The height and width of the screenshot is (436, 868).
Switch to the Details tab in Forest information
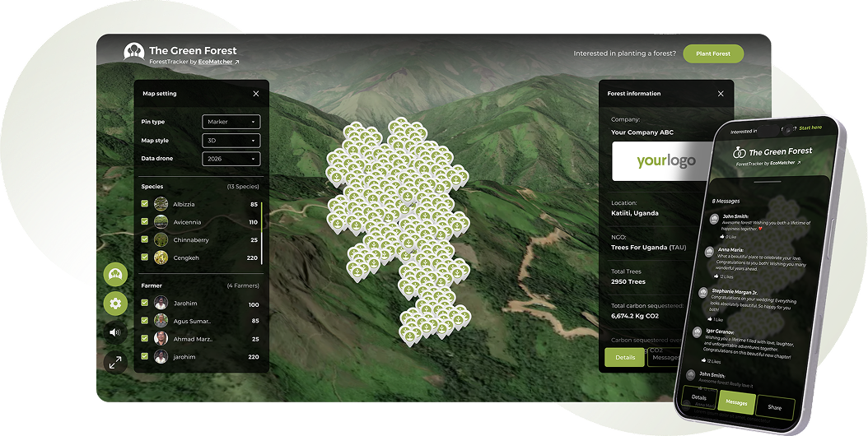[625, 357]
